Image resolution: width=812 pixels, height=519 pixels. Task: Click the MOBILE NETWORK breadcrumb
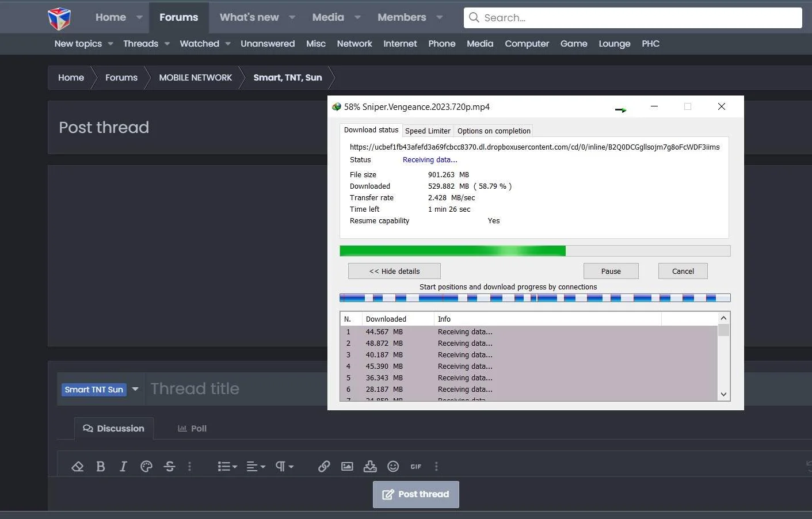coord(196,78)
